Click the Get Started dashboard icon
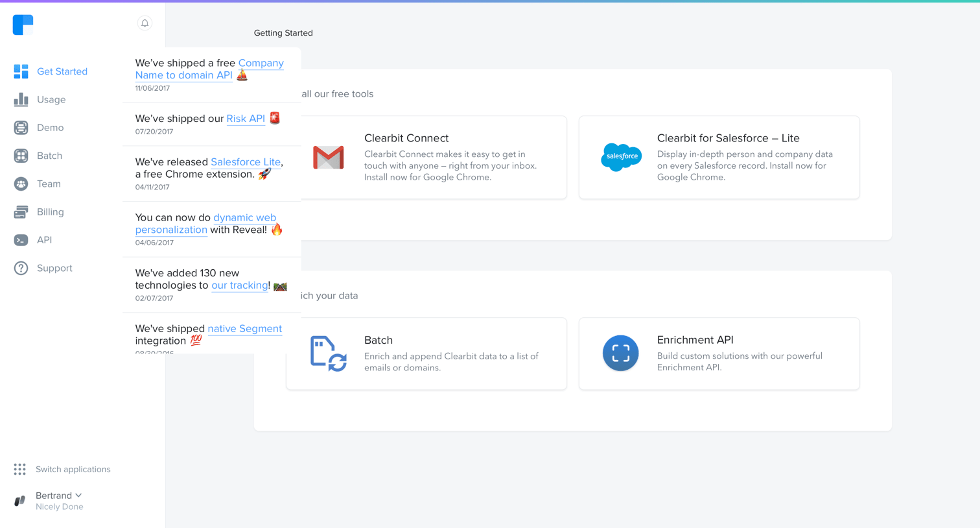The image size is (980, 528). pyautogui.click(x=21, y=71)
